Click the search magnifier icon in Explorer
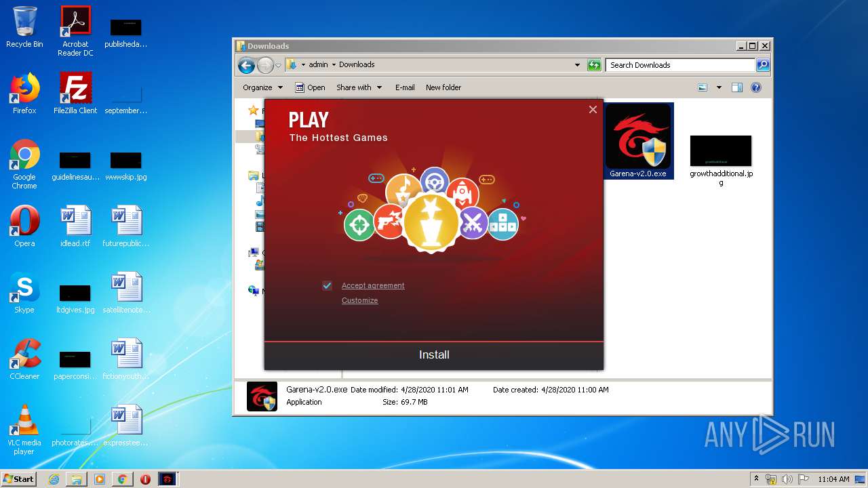Screen dimensions: 868x488 click(763, 65)
